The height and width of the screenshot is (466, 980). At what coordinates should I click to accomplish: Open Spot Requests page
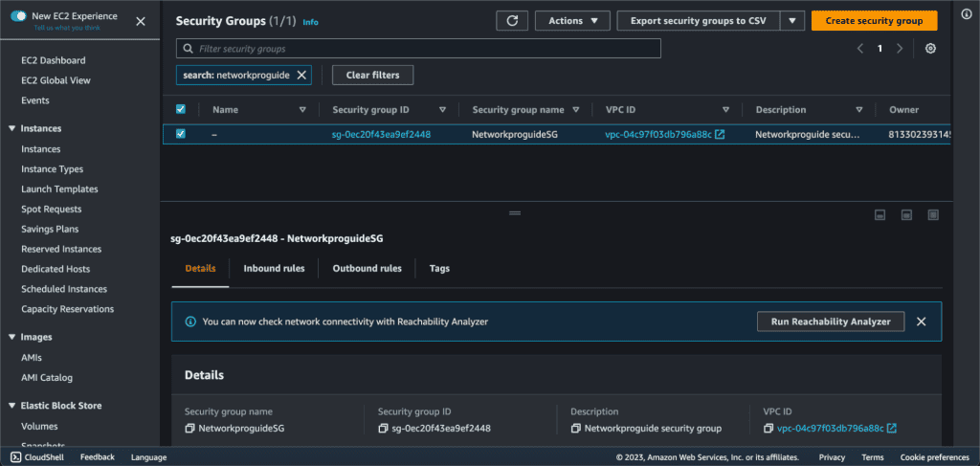coord(52,210)
